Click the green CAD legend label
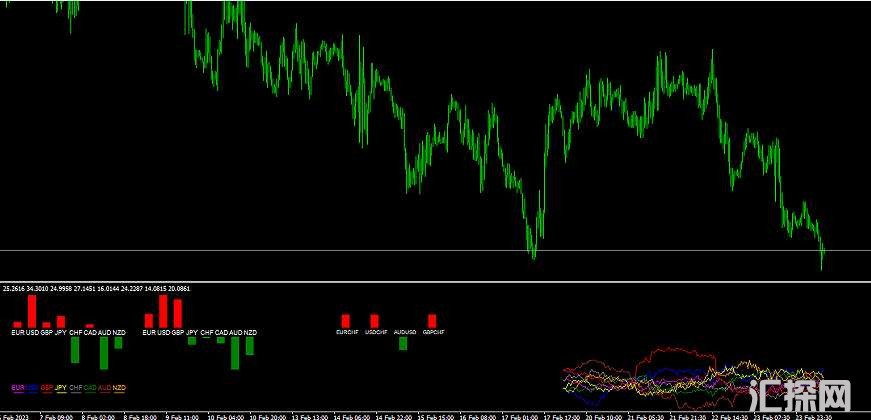The width and height of the screenshot is (871, 420). [x=90, y=387]
